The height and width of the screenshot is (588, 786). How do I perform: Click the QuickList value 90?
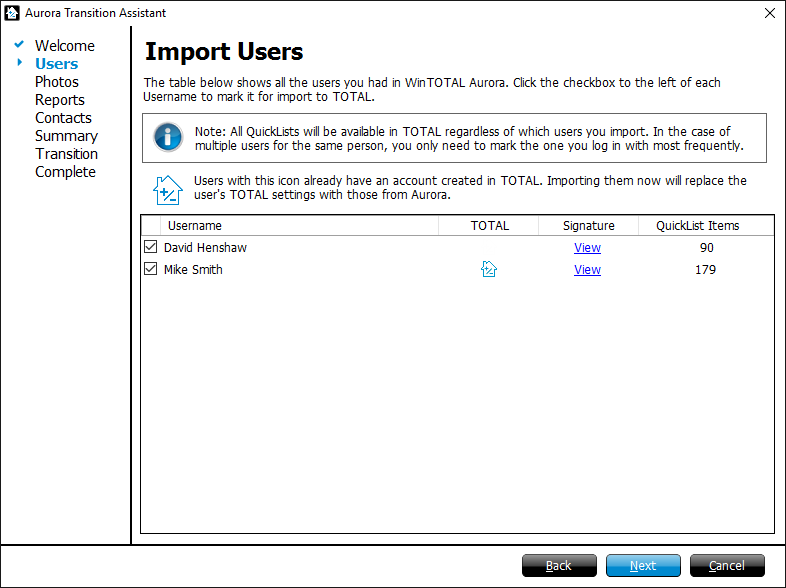[706, 248]
